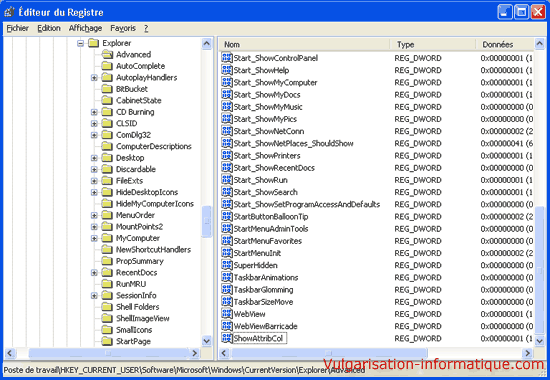Viewport: 550px width, 380px height.
Task: Click the DWORD icon beside Start_ShowMyDocs
Action: [x=227, y=94]
